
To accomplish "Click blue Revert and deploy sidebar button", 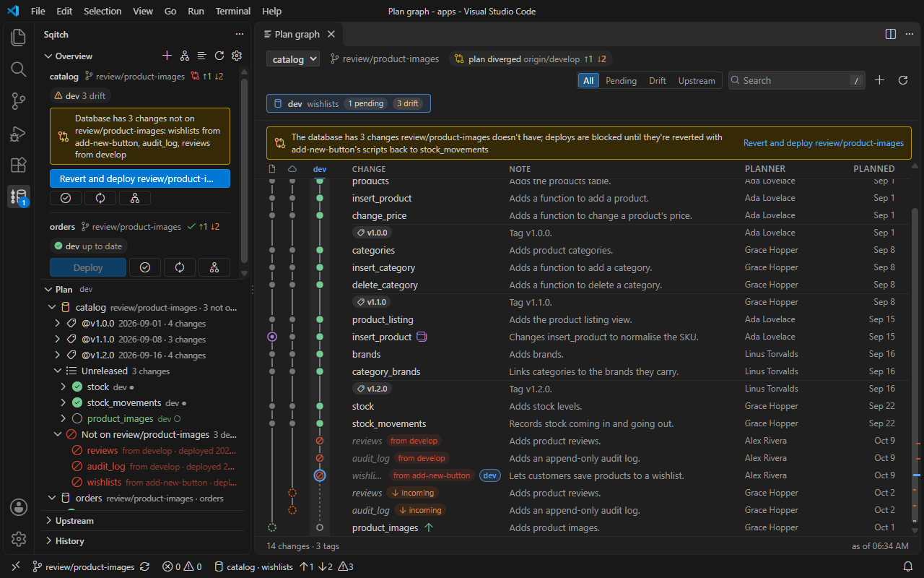I will point(140,178).
